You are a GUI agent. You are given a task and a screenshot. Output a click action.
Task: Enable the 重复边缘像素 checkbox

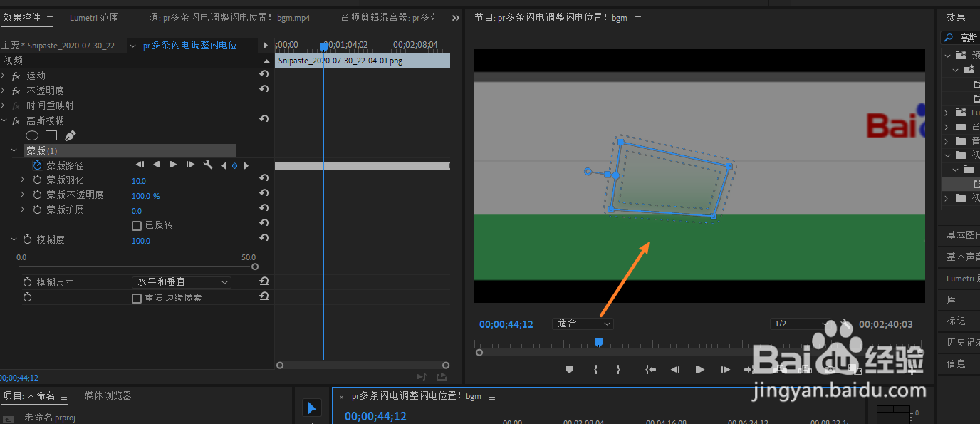137,298
